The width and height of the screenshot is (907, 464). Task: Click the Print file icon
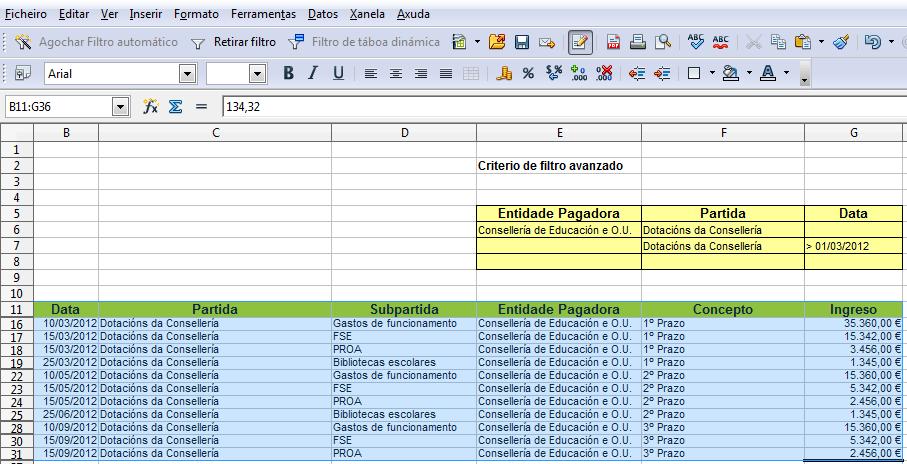click(637, 42)
